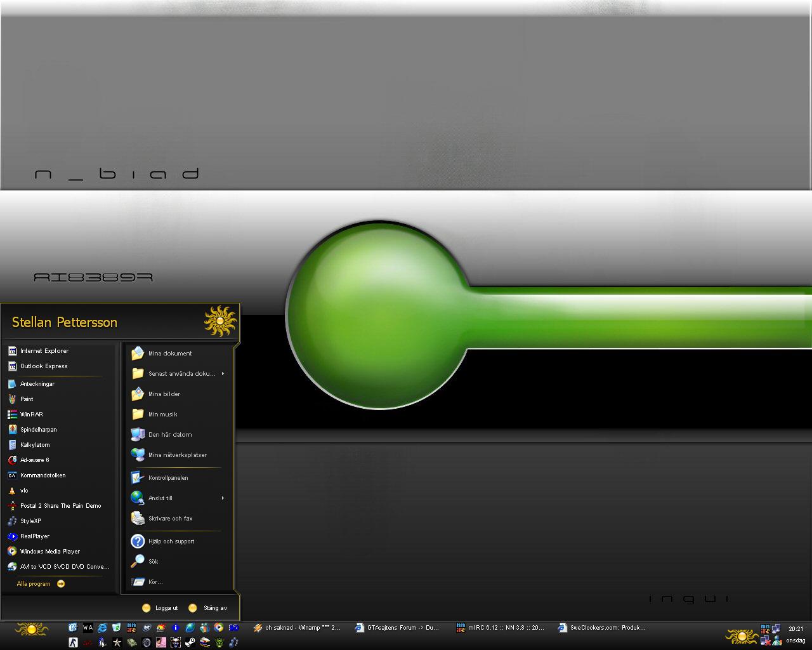
Task: Open Kontrollpanelen from the Start menu
Action: 168,478
